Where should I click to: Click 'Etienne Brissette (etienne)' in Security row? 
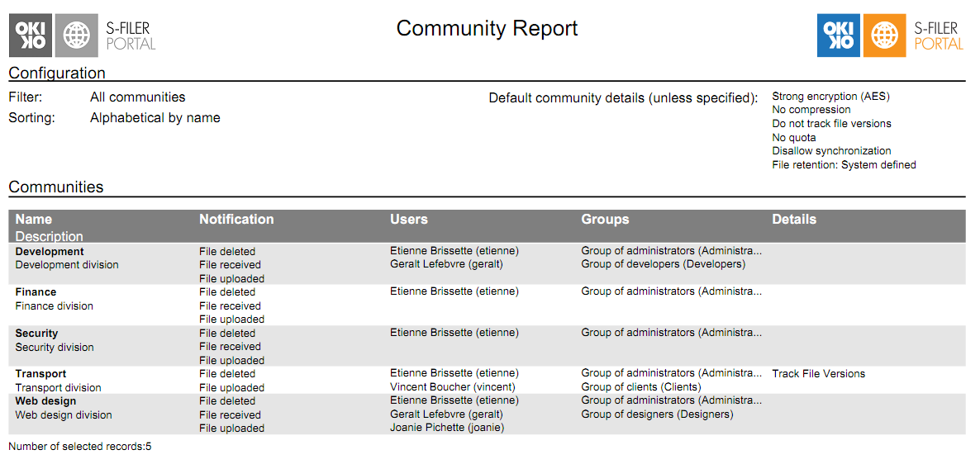454,332
